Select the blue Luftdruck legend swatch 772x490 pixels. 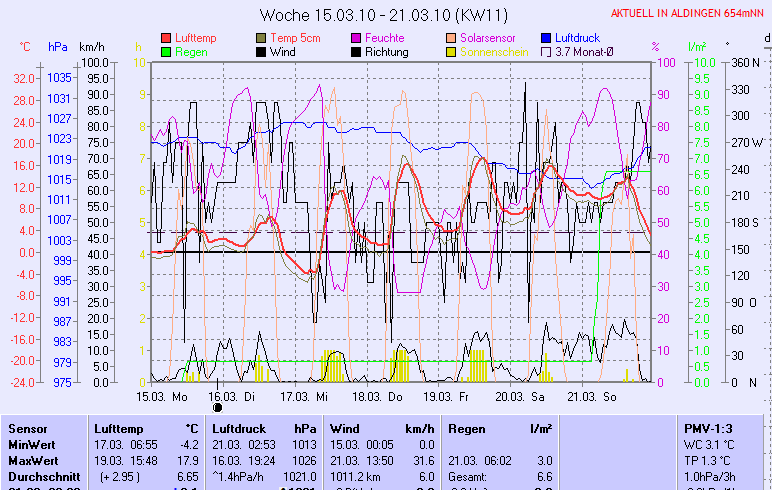point(547,38)
